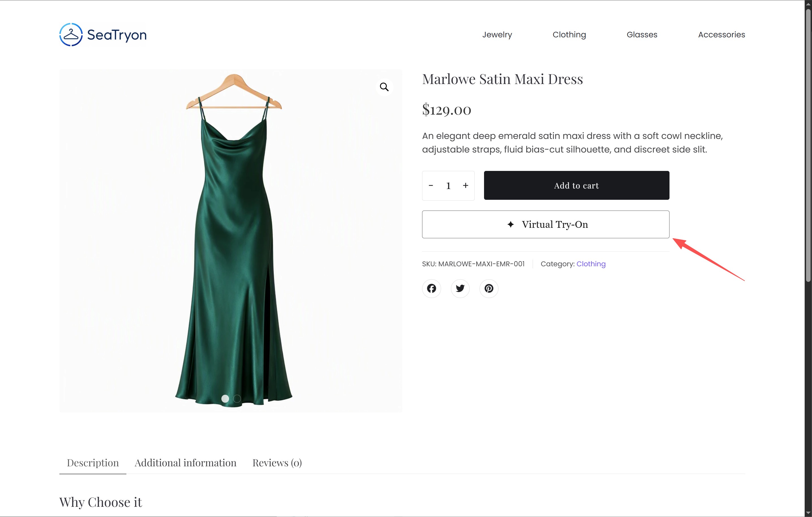Open the Jewelry menu
The image size is (812, 517).
pos(497,35)
